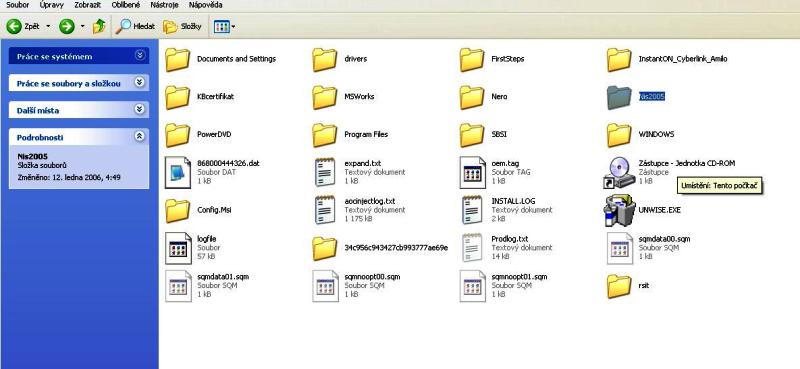Select the oem.tag file icon
The image size is (800, 369).
tap(472, 173)
